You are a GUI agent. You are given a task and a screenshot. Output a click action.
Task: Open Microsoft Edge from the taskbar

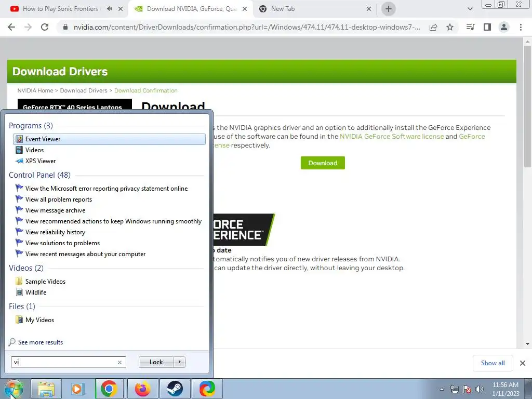[x=207, y=389]
